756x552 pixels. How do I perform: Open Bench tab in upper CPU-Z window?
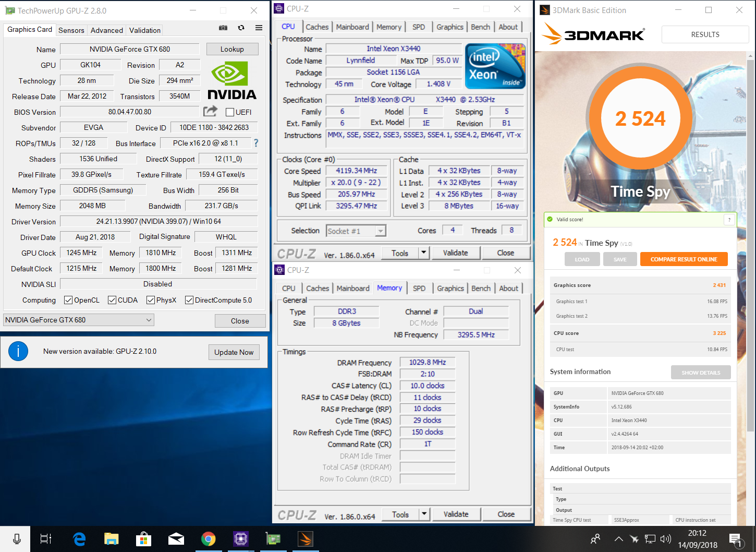pyautogui.click(x=480, y=27)
